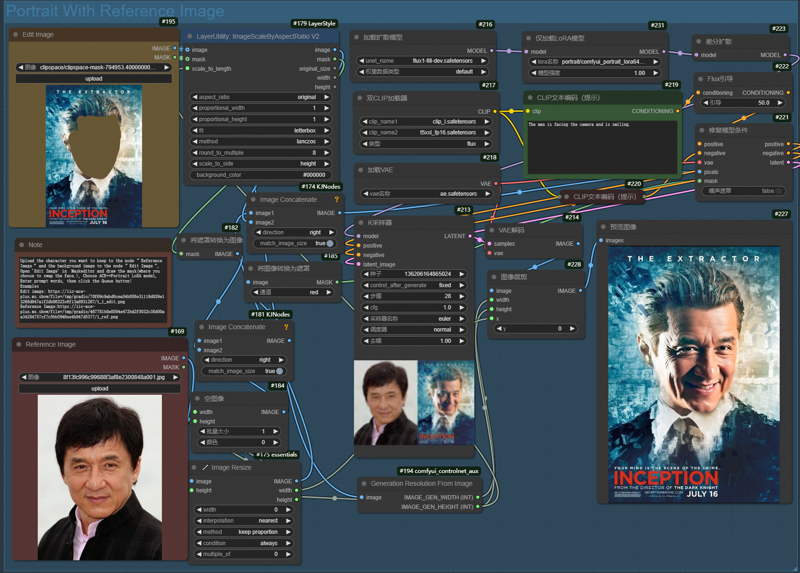This screenshot has height=573, width=800.
Task: Open method keep proportion combo
Action: pos(244,532)
